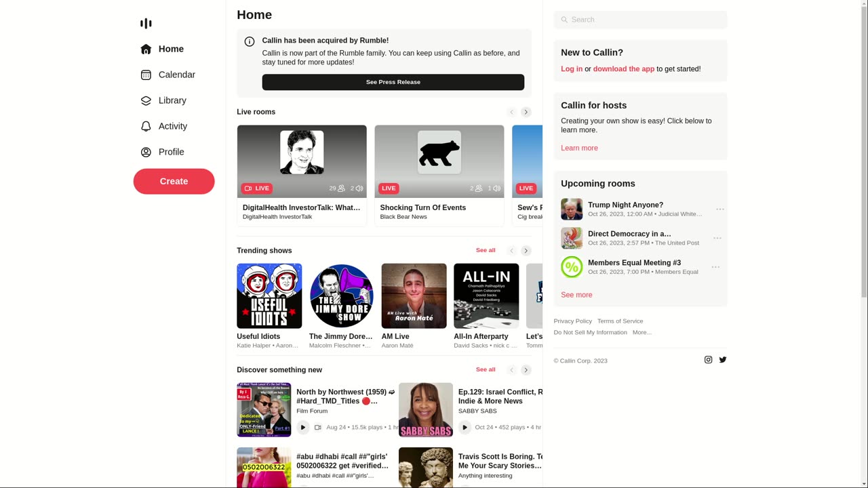Open DigitalHealth InvestorTalk live room thumbnail
Image resolution: width=868 pixels, height=488 pixels.
302,161
